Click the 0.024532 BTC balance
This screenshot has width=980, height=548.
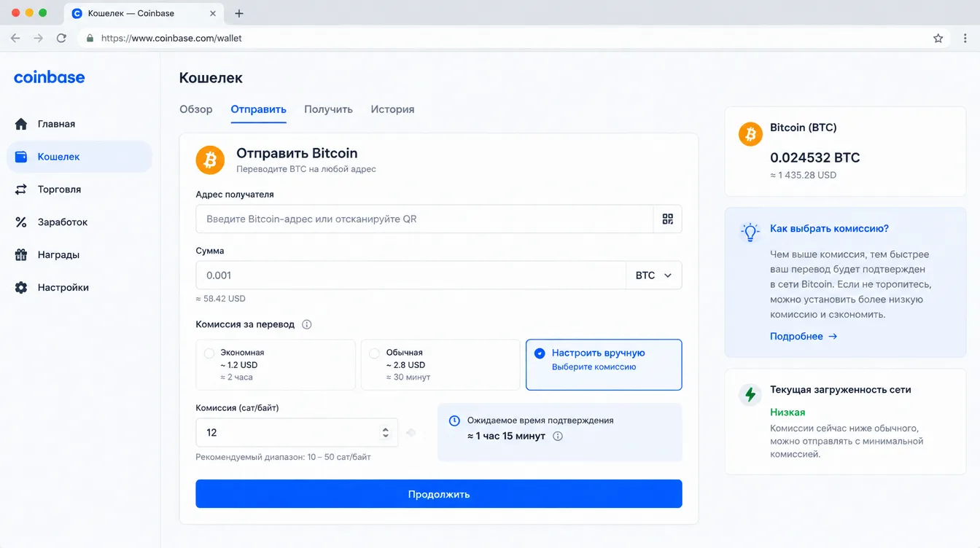pos(815,157)
